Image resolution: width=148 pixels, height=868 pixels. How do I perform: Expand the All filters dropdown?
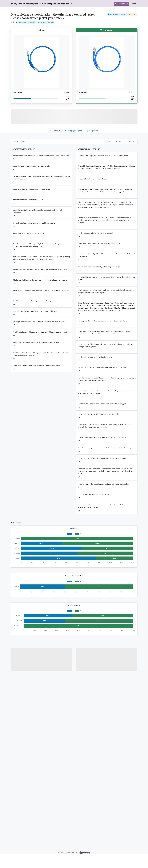tap(130, 142)
